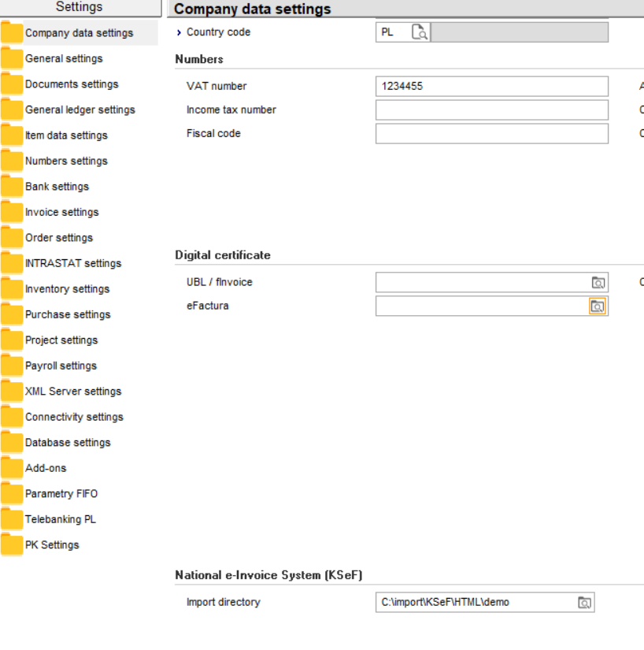This screenshot has height=650, width=644.
Task: Open Documents settings in the sidebar
Action: click(x=72, y=84)
